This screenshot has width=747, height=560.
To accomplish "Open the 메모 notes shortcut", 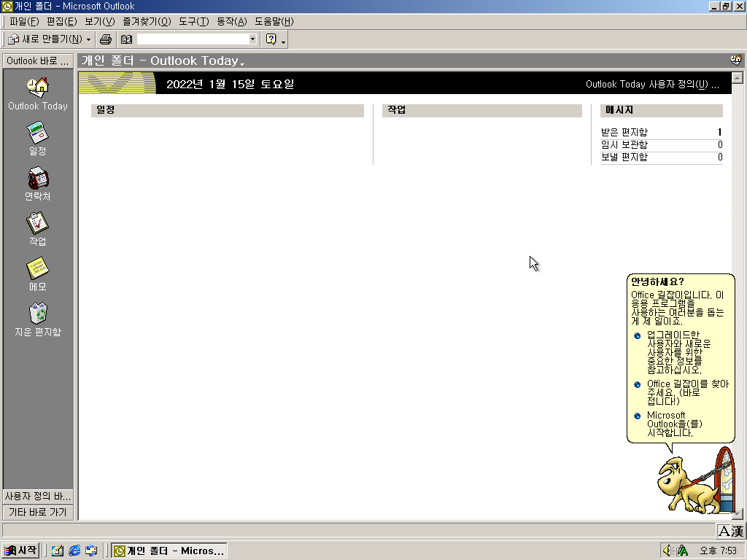I will [x=38, y=274].
